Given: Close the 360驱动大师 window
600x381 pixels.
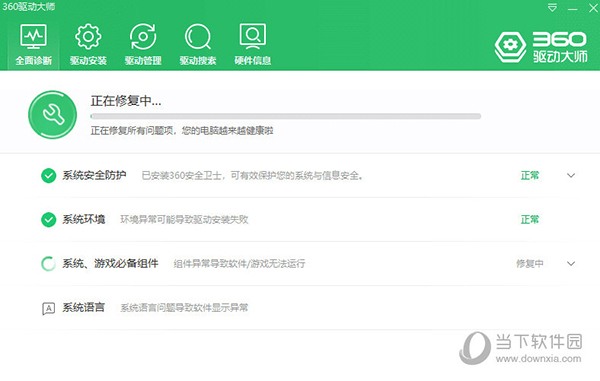Looking at the screenshot, I should (593, 8).
